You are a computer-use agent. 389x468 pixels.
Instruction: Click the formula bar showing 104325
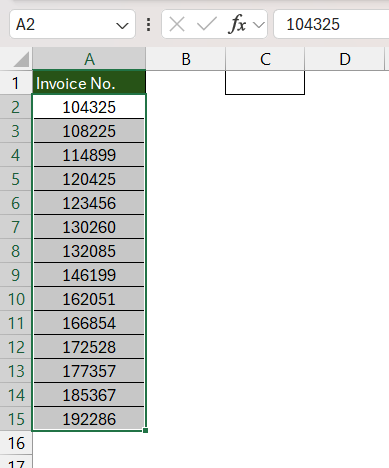tap(331, 24)
